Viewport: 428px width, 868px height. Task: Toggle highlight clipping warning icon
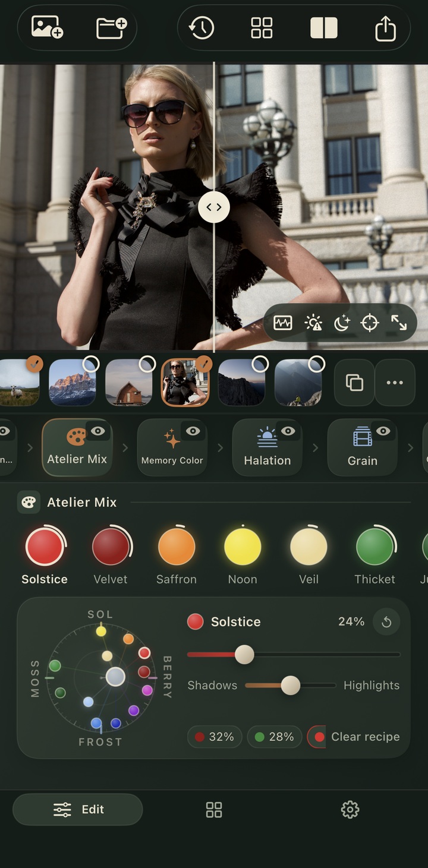[x=313, y=323]
